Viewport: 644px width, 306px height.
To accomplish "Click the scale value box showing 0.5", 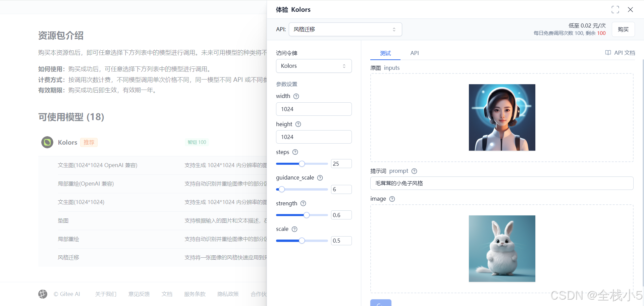I will point(341,241).
